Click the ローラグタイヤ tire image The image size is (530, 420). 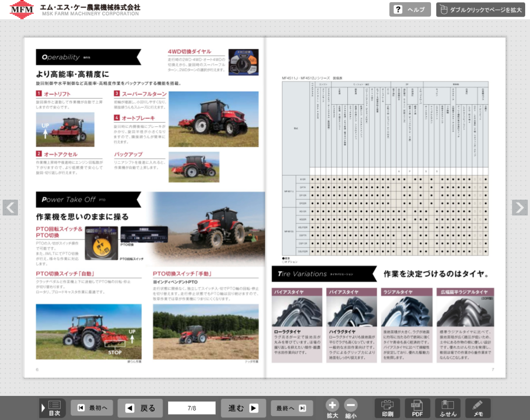(297, 311)
